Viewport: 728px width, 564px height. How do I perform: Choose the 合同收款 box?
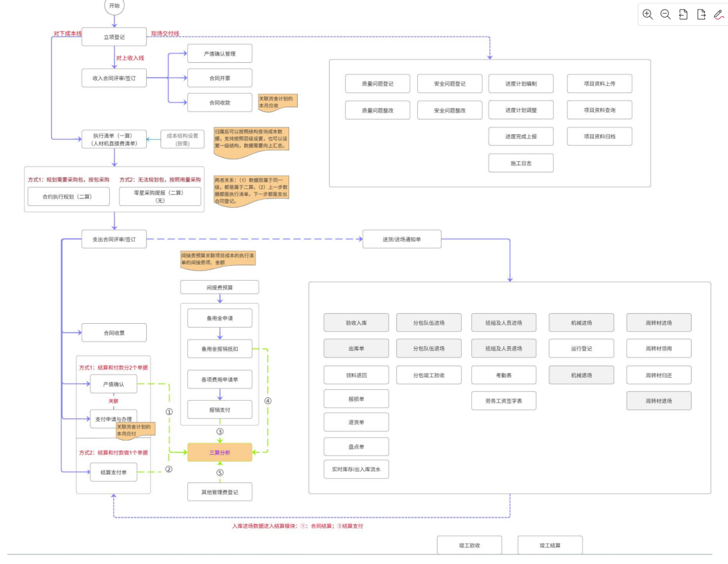220,103
